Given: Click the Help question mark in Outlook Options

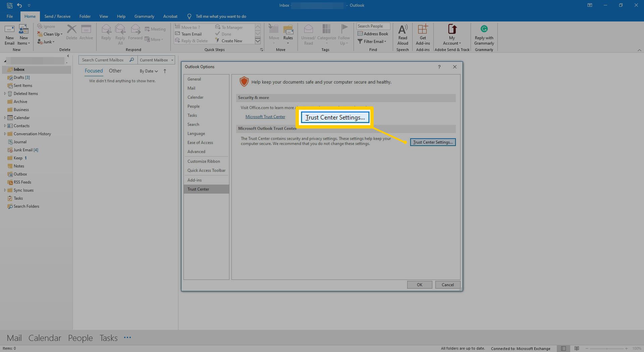Looking at the screenshot, I should click(439, 67).
